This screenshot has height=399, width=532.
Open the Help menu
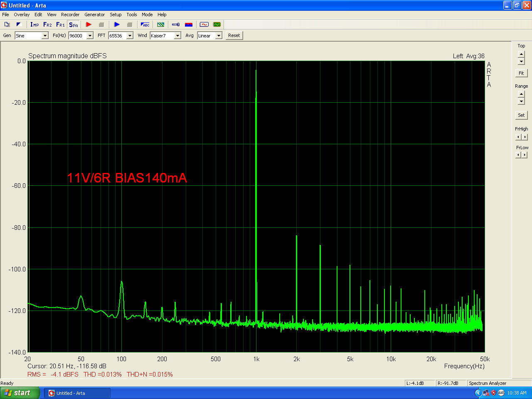pos(162,15)
